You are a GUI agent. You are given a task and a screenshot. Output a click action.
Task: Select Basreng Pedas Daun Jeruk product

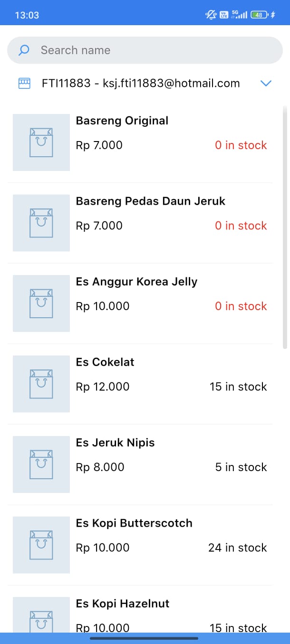pos(150,201)
